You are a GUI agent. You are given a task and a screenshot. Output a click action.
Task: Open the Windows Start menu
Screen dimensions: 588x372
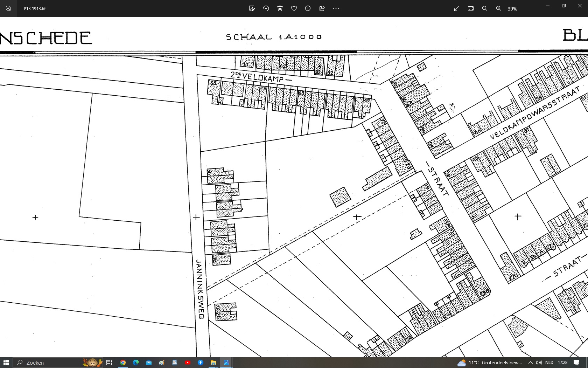[6, 363]
